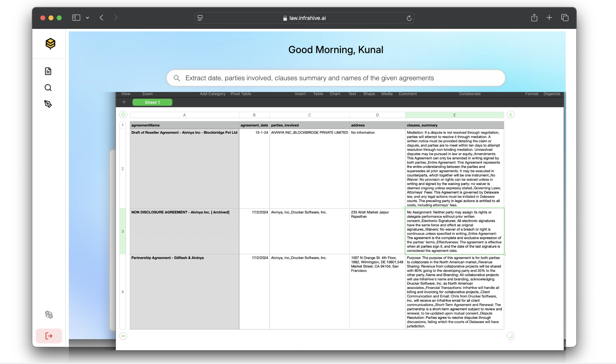
Task: Select column B header
Action: tap(254, 115)
